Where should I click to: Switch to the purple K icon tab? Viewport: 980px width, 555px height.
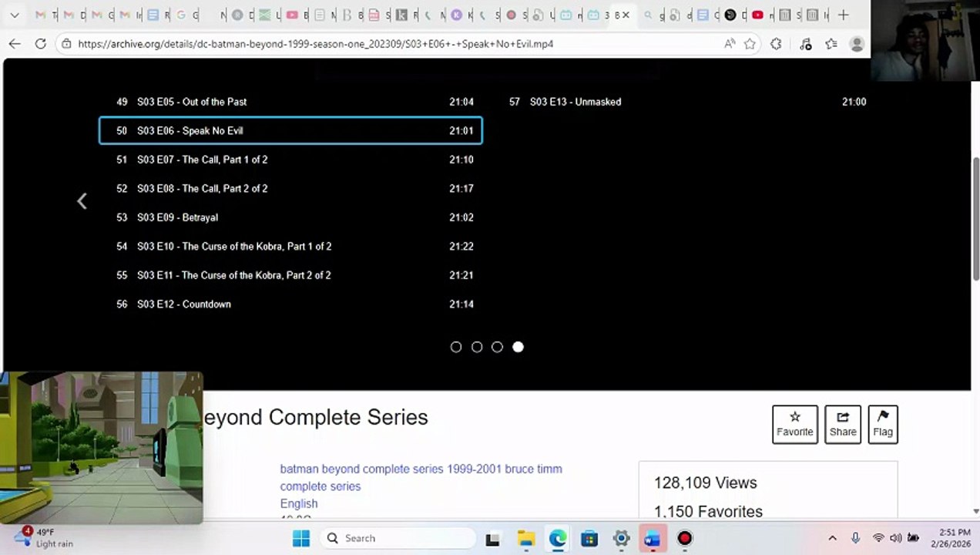(x=457, y=15)
